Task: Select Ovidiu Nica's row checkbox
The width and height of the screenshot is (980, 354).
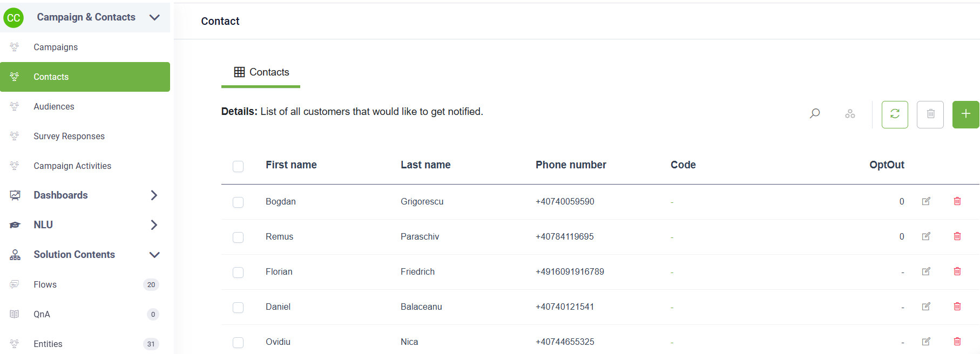Action: coord(238,343)
